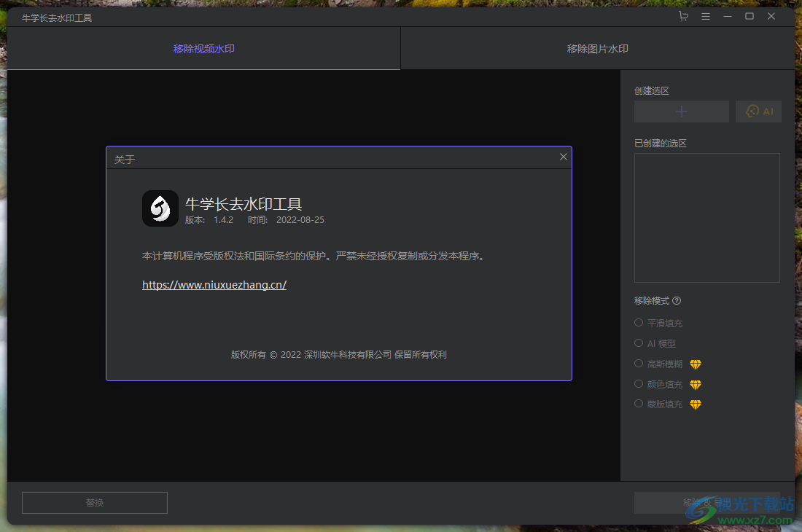Click the 已创建的选区 label
The image size is (802, 532).
pyautogui.click(x=661, y=143)
